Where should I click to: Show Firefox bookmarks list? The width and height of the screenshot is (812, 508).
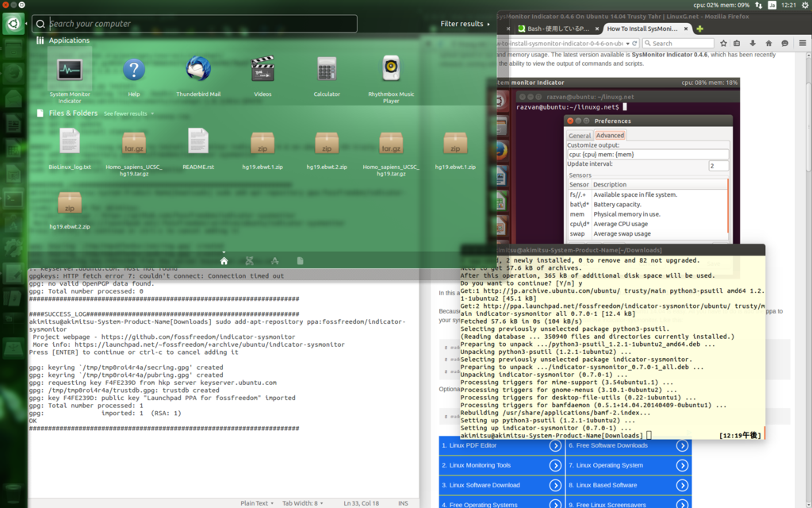pos(737,44)
